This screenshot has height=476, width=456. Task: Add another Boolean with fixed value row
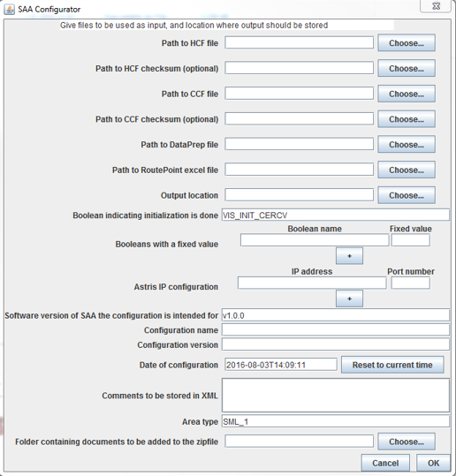349,256
